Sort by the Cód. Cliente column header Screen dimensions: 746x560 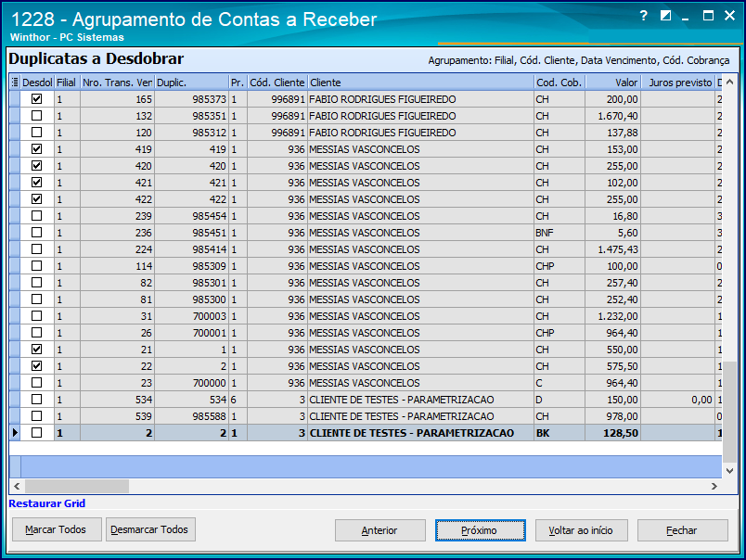(x=277, y=83)
